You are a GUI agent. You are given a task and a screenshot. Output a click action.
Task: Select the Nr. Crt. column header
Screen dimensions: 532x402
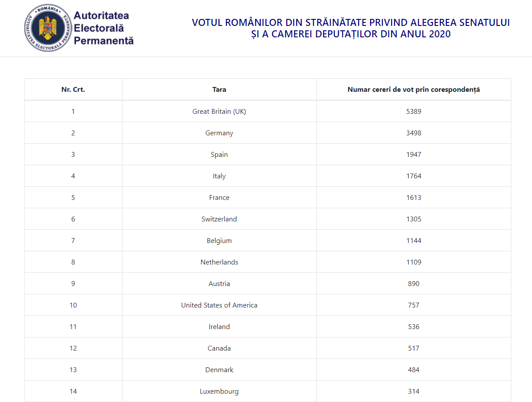[x=73, y=90]
